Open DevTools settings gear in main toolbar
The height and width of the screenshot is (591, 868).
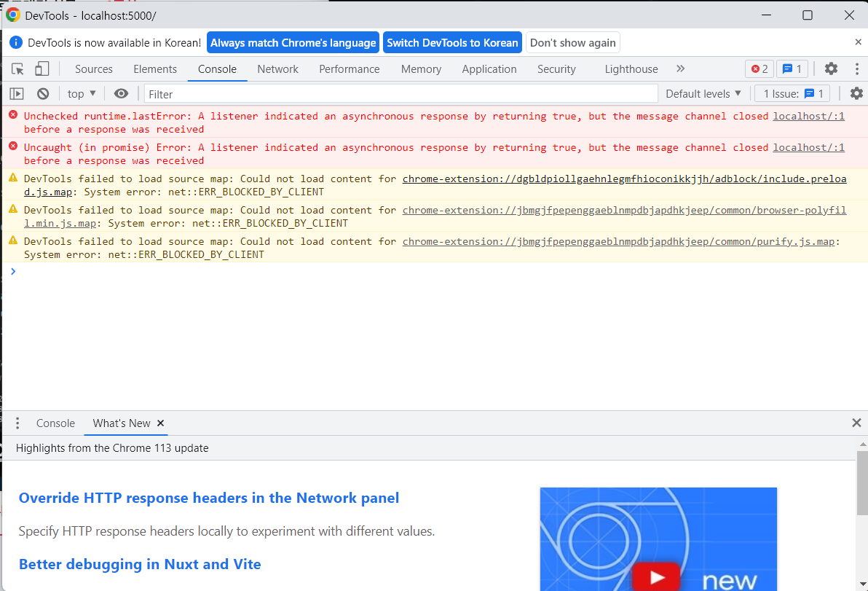[x=831, y=69]
